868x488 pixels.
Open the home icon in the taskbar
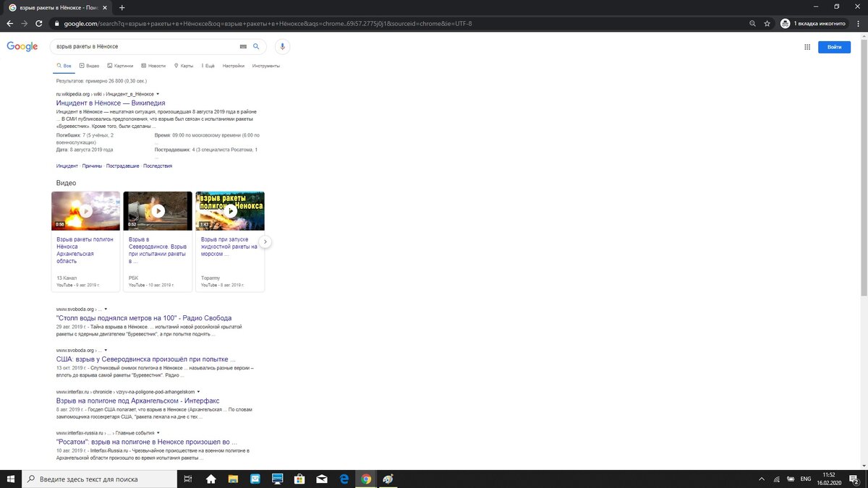[x=211, y=479]
